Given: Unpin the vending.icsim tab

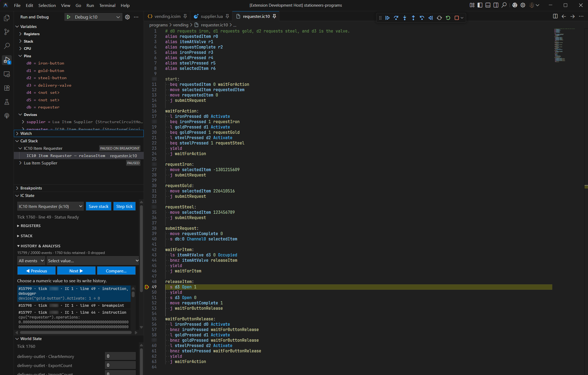Looking at the screenshot, I should point(185,17).
